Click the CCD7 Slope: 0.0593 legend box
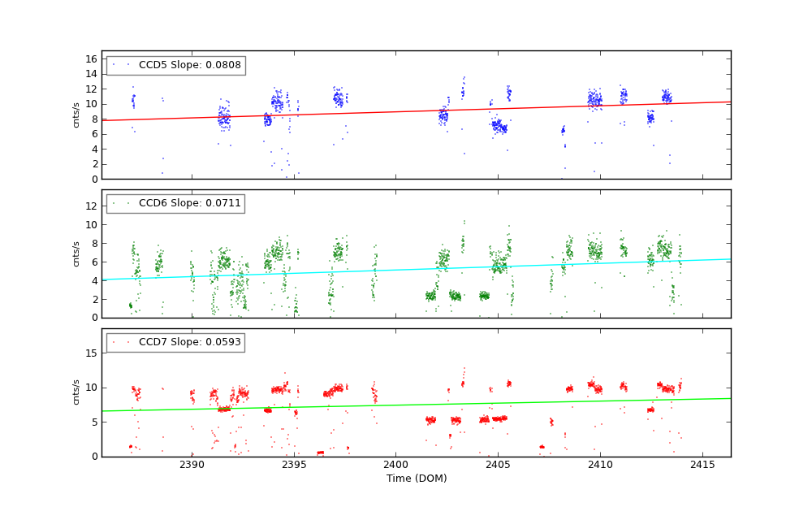The width and height of the screenshot is (812, 507). click(175, 343)
